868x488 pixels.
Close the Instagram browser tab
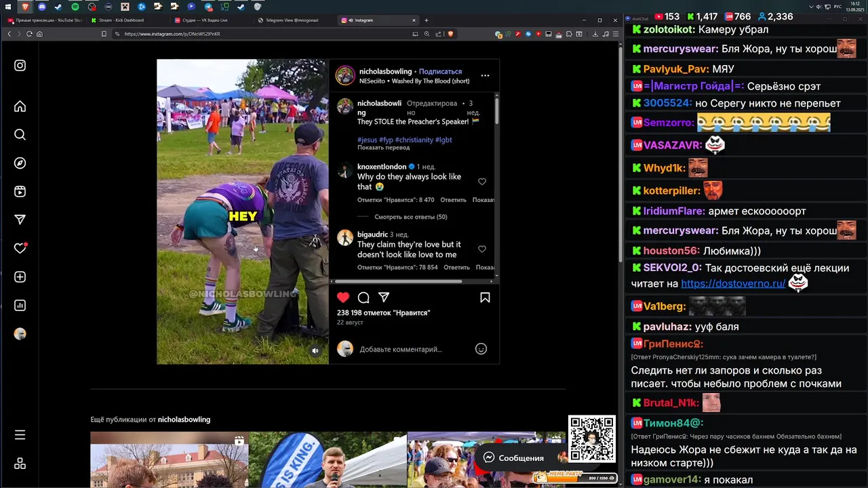coord(414,20)
